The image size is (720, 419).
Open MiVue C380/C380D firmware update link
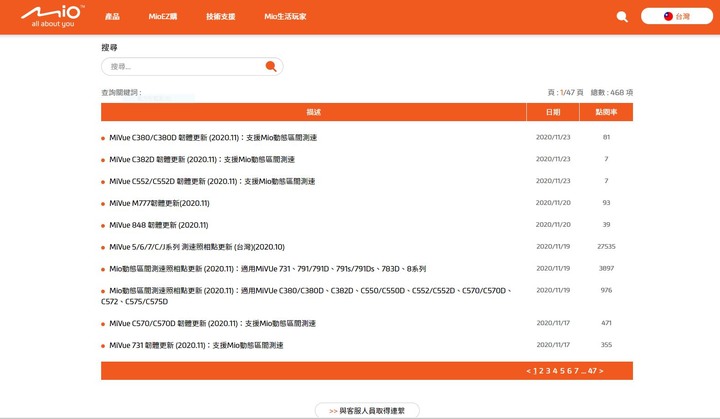click(x=213, y=137)
